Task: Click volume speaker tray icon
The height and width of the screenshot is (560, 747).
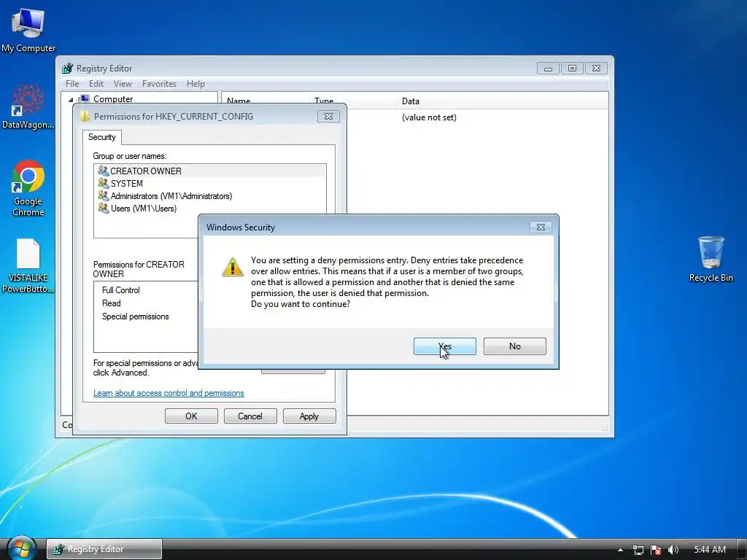Action: pos(673,550)
